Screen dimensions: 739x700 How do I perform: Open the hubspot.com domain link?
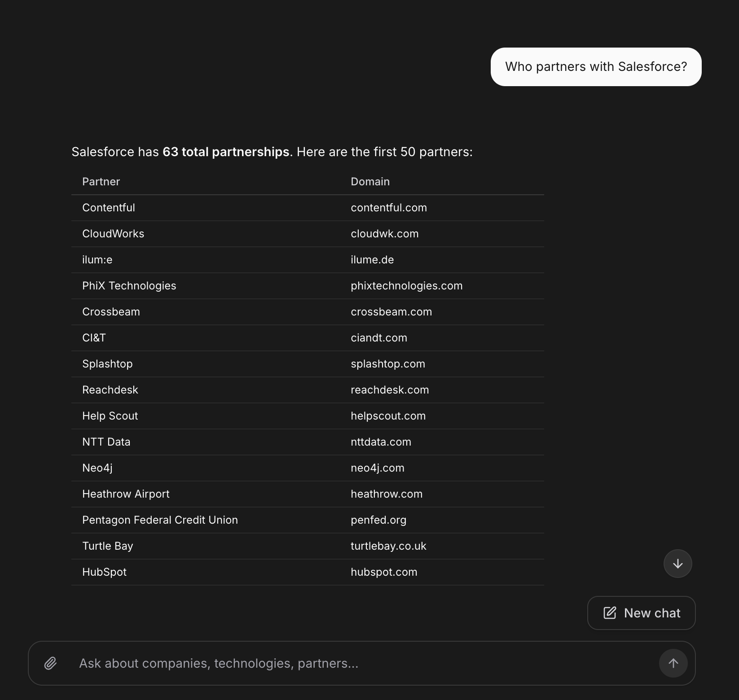click(384, 572)
